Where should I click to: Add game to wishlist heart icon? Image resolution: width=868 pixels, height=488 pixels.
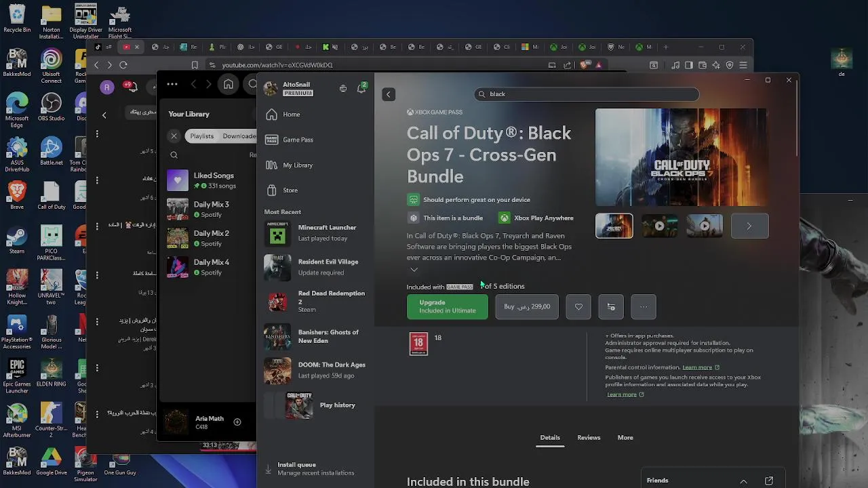[x=578, y=306]
